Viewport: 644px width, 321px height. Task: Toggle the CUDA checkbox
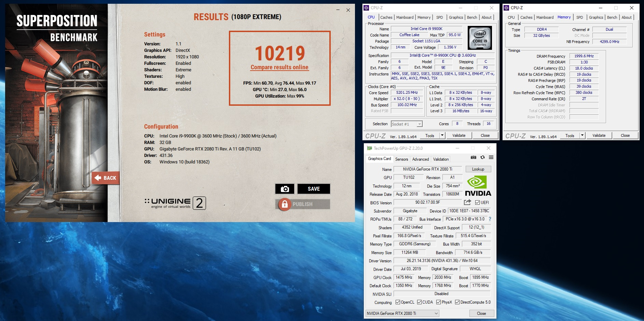click(x=419, y=302)
